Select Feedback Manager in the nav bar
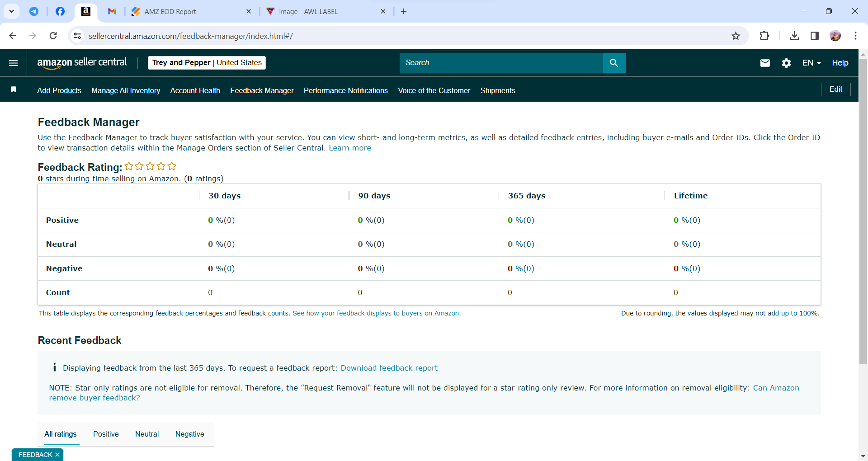868x461 pixels. coord(262,90)
